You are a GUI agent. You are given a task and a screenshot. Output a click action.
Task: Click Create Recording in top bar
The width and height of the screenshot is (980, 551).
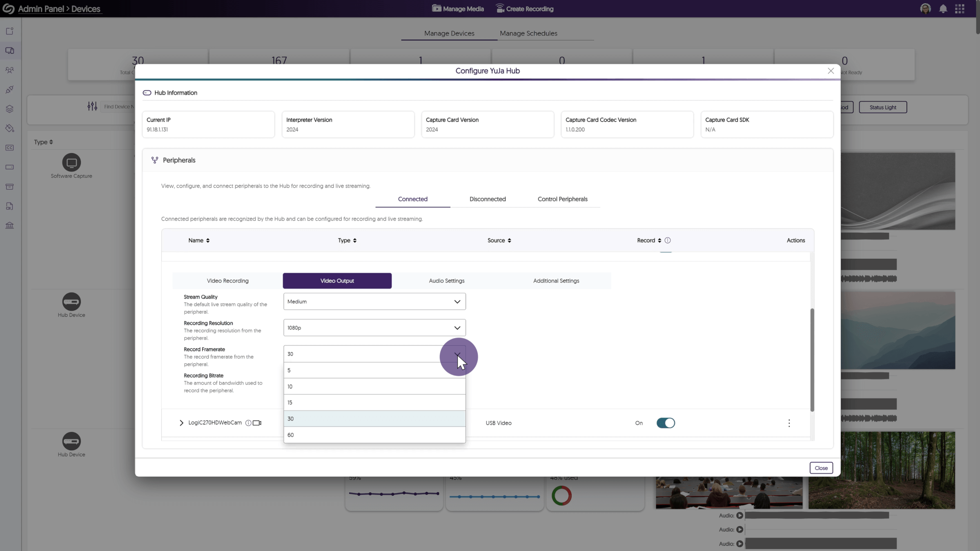pos(525,9)
